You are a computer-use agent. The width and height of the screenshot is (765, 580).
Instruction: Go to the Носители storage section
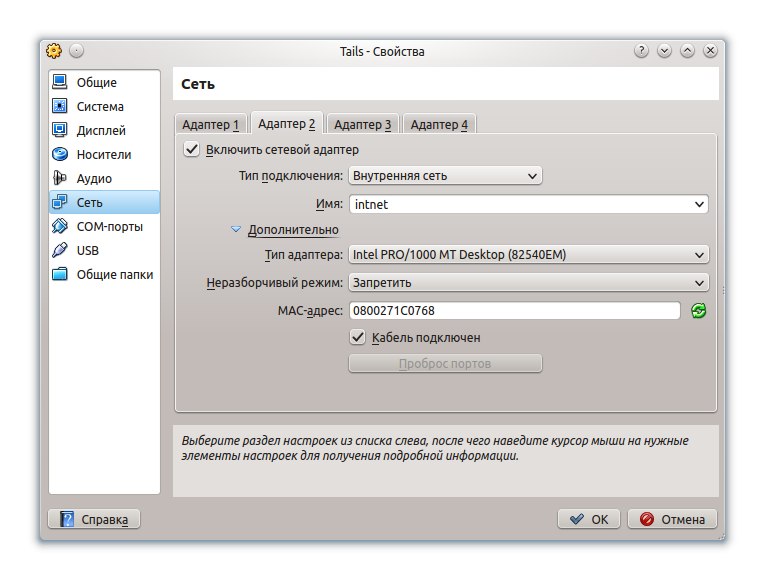(x=103, y=155)
